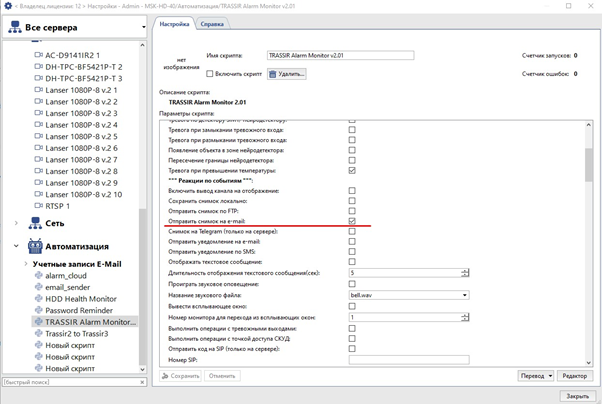
Task: Open the bell.wav sound file dropdown
Action: (x=465, y=295)
